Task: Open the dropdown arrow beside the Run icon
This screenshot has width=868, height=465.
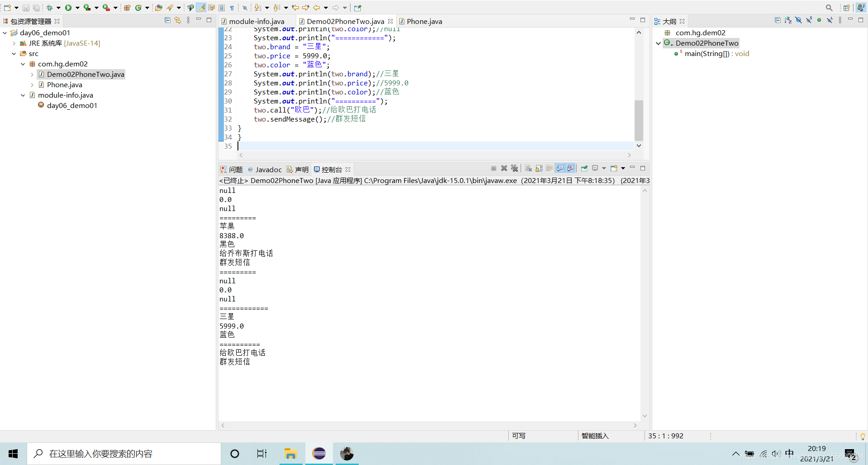Action: (77, 8)
